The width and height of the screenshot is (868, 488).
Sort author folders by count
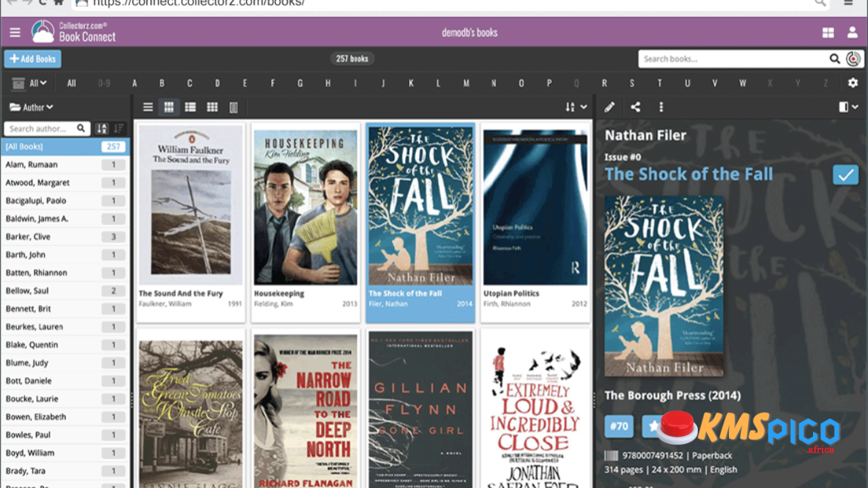[x=119, y=128]
